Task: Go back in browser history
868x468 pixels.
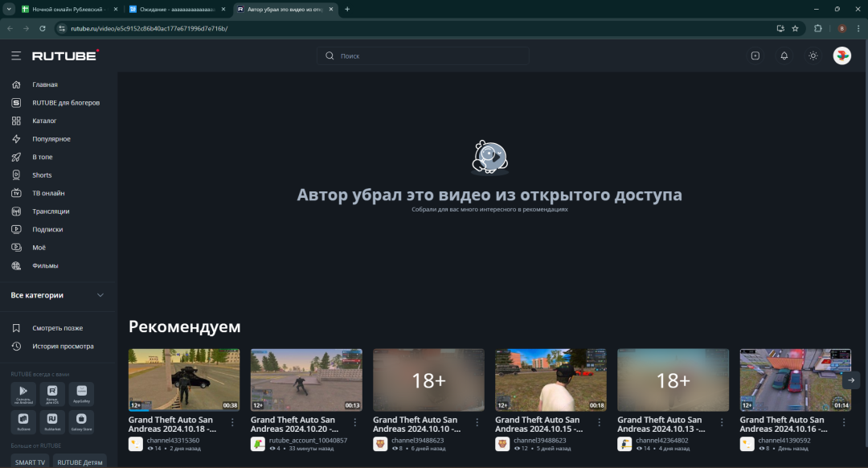Action: coord(10,28)
